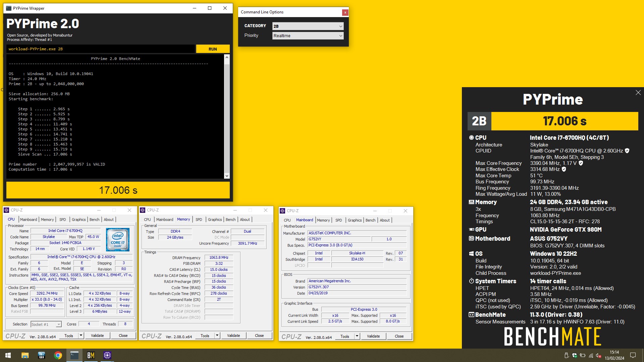Click the CPU-Z icon in the Mainboard window title
The height and width of the screenshot is (362, 644).
[283, 211]
